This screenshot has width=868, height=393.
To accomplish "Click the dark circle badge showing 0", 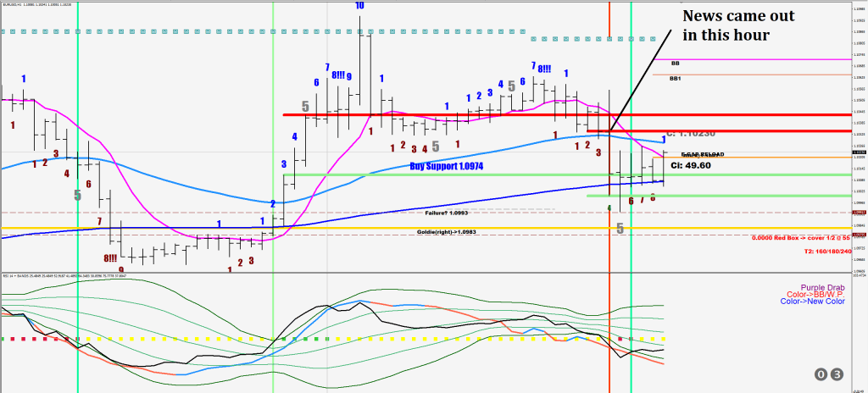I will pyautogui.click(x=821, y=374).
